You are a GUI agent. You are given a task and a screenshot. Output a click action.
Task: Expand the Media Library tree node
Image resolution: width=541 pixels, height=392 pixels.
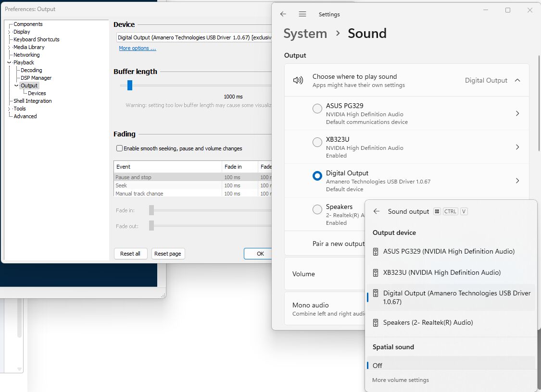click(x=9, y=47)
